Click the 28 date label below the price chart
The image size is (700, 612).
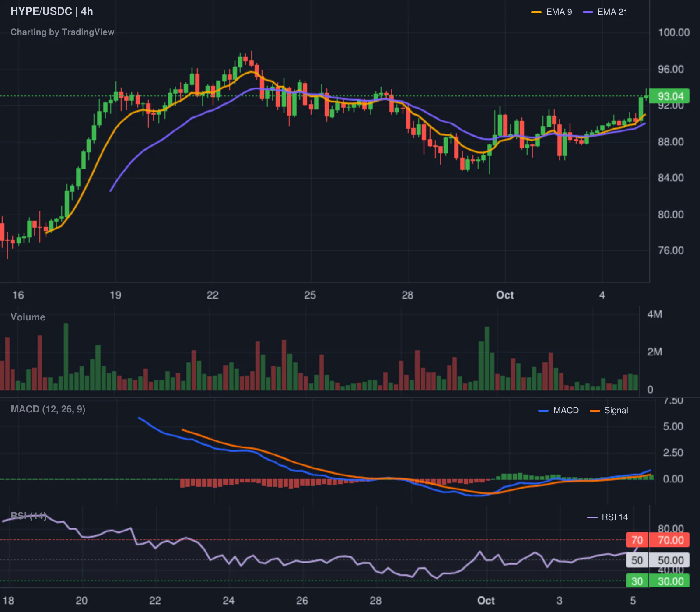407,295
